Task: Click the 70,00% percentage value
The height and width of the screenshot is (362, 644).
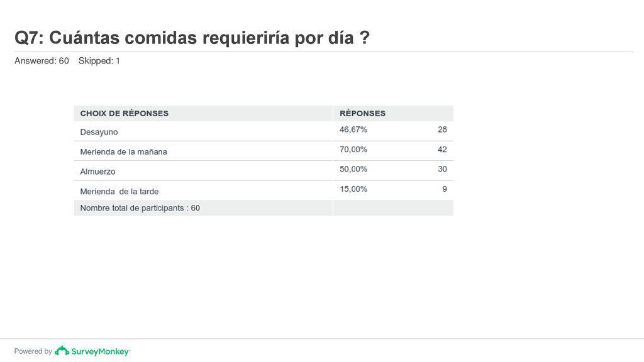Action: tap(353, 150)
